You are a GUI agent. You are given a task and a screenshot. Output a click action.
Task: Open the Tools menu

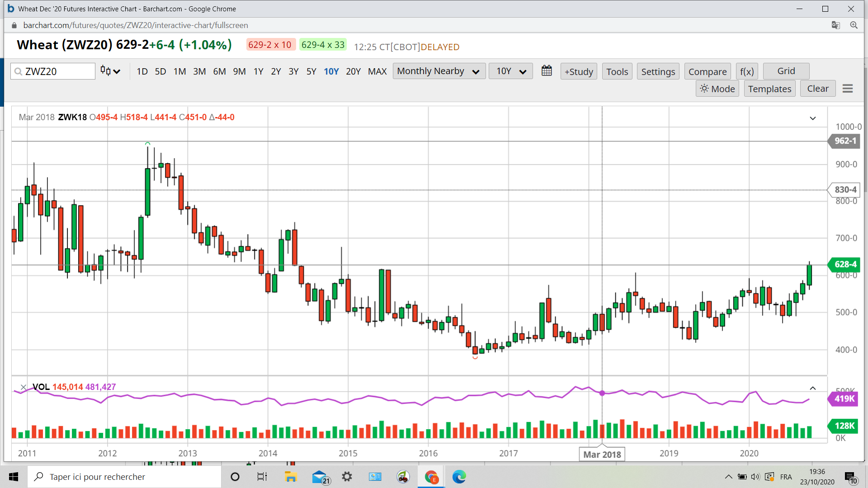[x=617, y=71]
